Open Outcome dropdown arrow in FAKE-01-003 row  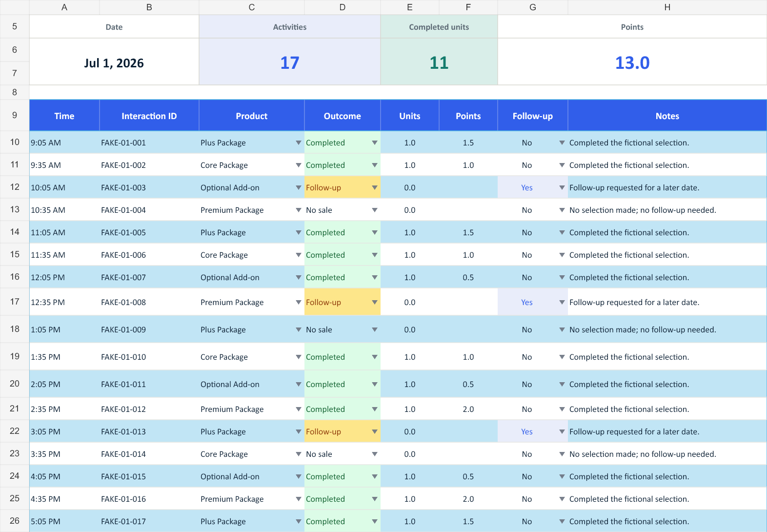point(375,187)
